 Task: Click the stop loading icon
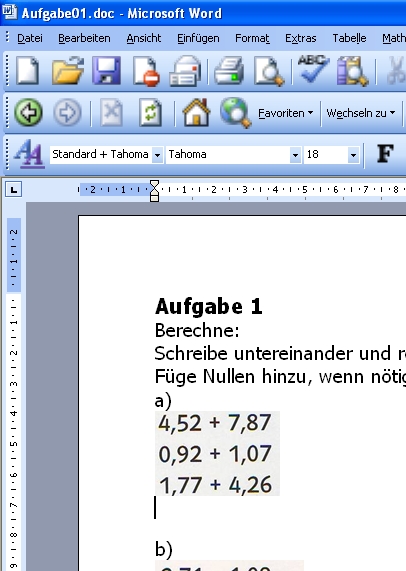(x=111, y=113)
